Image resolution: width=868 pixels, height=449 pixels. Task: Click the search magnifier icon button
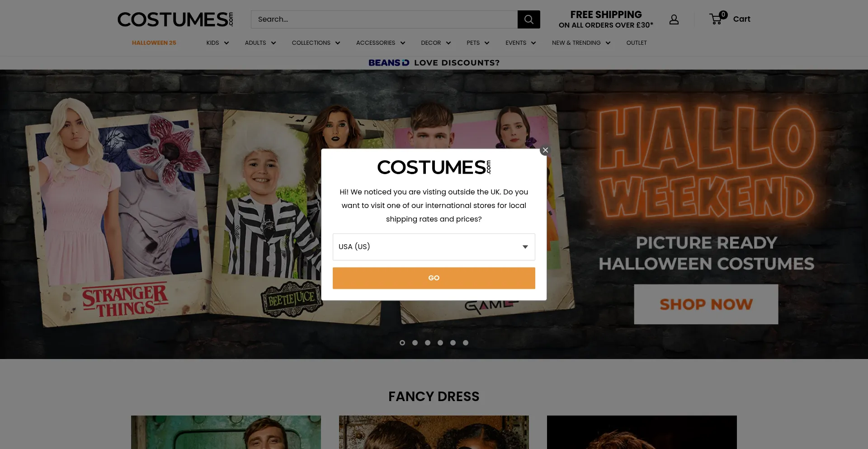point(528,19)
